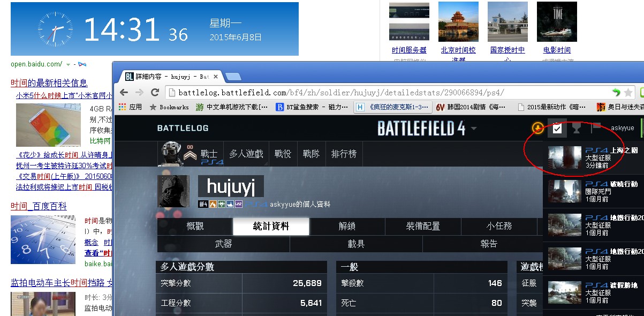Open the 武器 sub-tab

(x=223, y=244)
